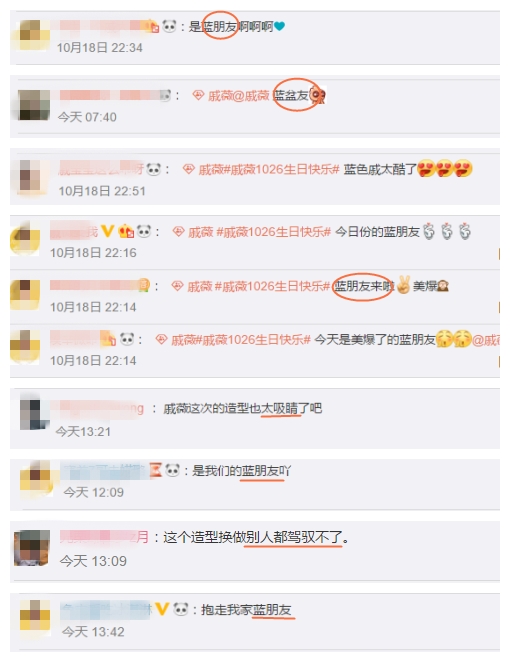Viewport: 510px width, 662px height.
Task: Open #戚薇1026生日快乐# hashtag in 22:16 comment
Action: (x=274, y=232)
